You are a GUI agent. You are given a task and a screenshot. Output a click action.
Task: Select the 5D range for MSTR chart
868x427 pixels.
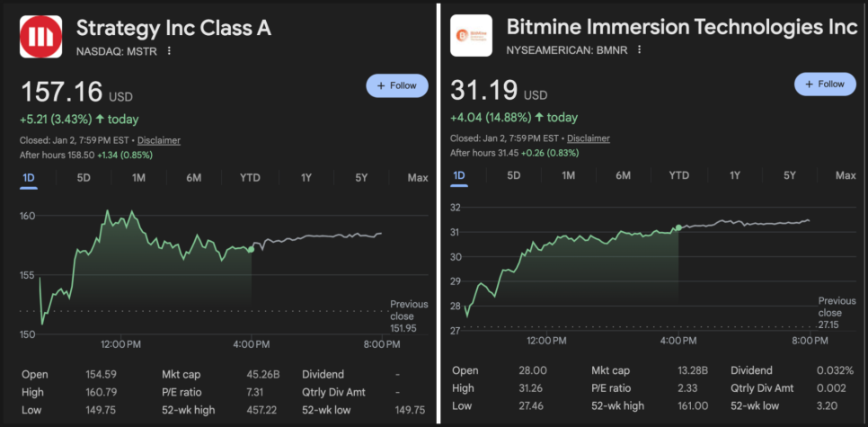[x=84, y=178]
